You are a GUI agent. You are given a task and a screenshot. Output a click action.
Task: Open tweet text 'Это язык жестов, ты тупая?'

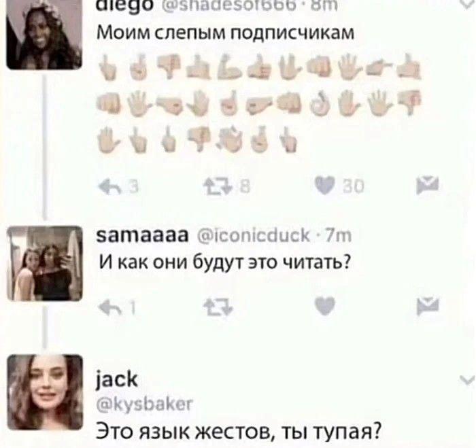click(x=238, y=432)
